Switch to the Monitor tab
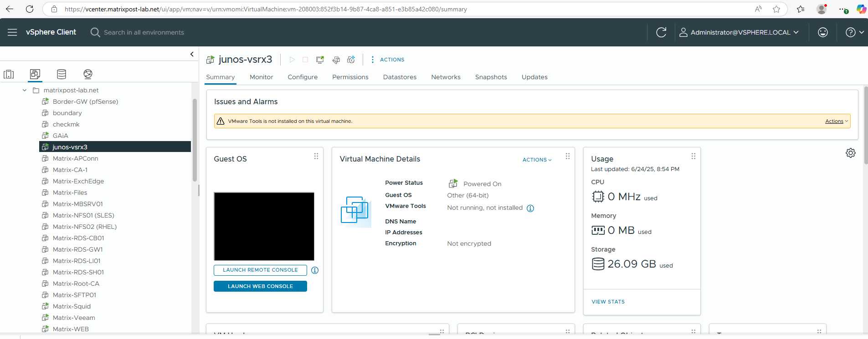 [262, 77]
